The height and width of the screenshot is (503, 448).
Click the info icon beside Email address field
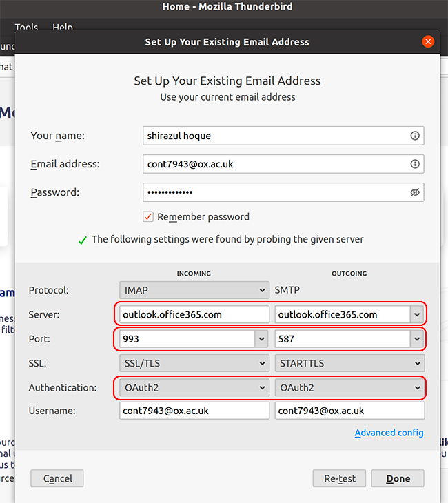pyautogui.click(x=415, y=164)
